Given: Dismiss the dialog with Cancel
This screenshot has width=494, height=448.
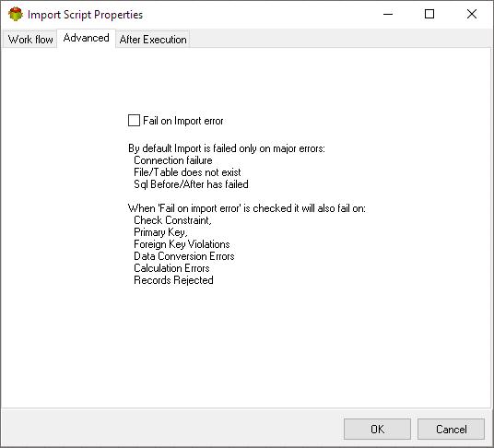Looking at the screenshot, I should point(451,429).
